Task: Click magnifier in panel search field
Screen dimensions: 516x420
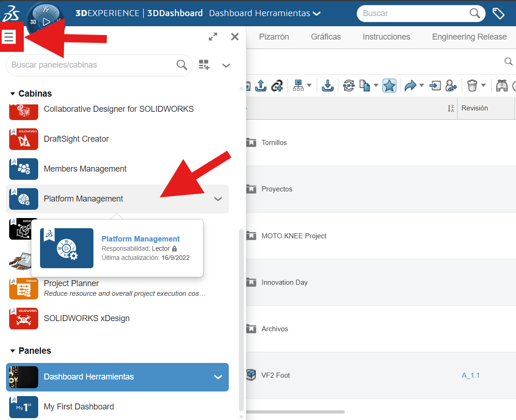Action: [x=182, y=65]
